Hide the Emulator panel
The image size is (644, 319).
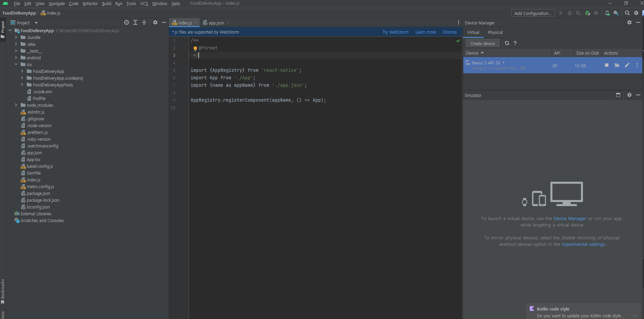(638, 95)
